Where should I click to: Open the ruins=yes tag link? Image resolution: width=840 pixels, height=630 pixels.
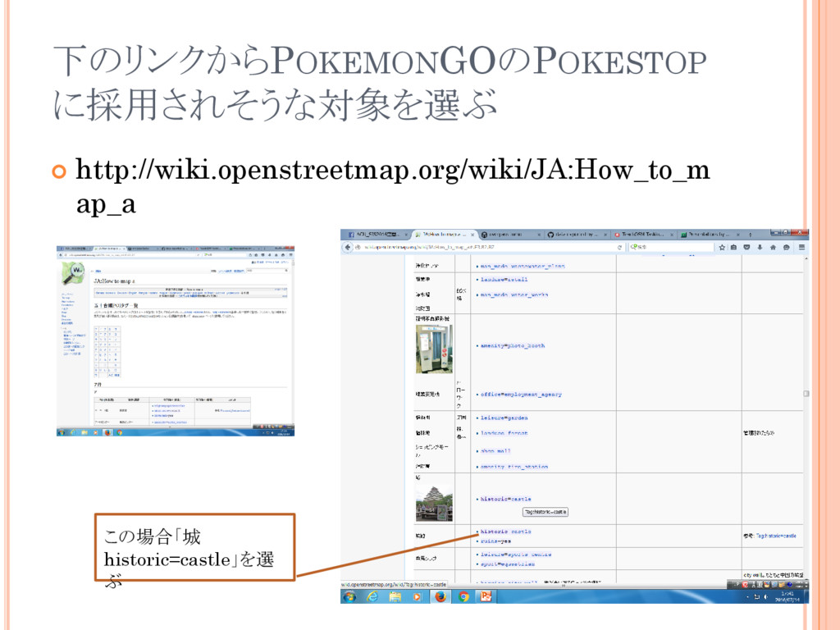pyautogui.click(x=495, y=541)
